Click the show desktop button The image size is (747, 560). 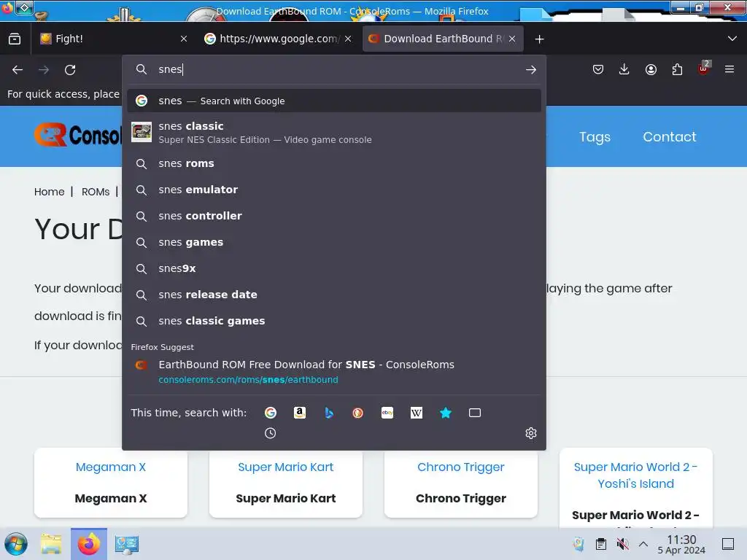pyautogui.click(x=728, y=544)
